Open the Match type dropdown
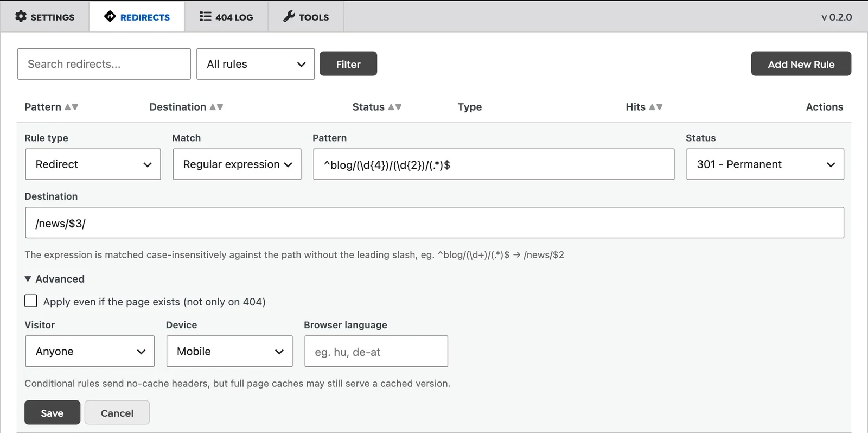Screen dimensions: 868x433 click(x=237, y=164)
